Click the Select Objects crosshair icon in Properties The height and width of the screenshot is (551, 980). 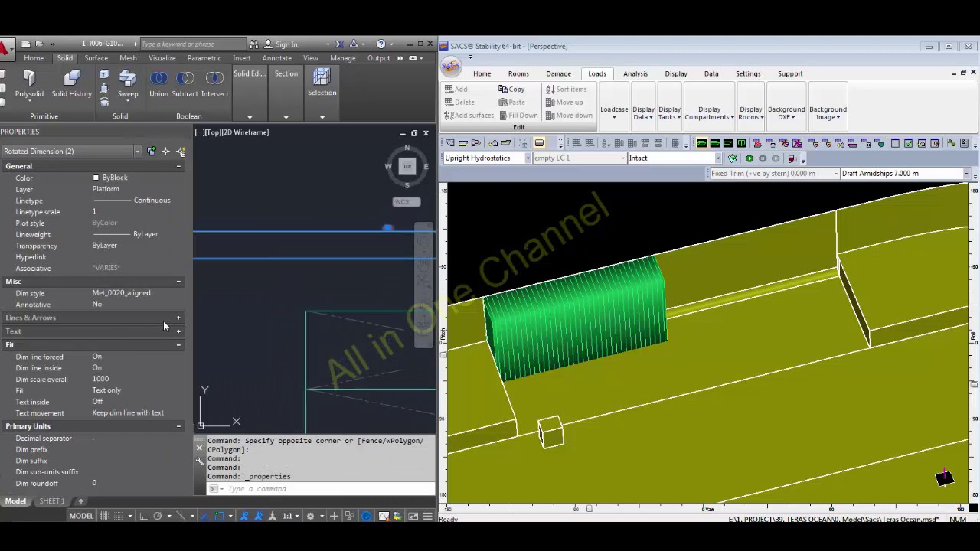[x=165, y=152]
